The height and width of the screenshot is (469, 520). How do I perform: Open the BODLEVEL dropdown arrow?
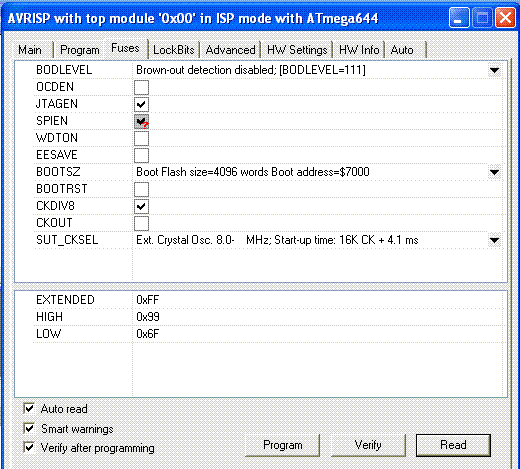494,70
